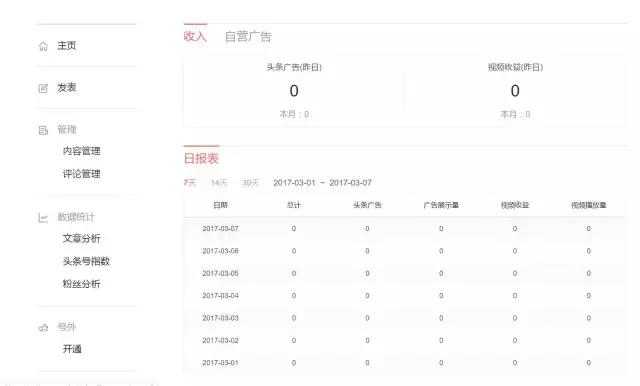The width and height of the screenshot is (640, 386).
Task: Select the row dated 2017-03-03
Action: (404, 318)
